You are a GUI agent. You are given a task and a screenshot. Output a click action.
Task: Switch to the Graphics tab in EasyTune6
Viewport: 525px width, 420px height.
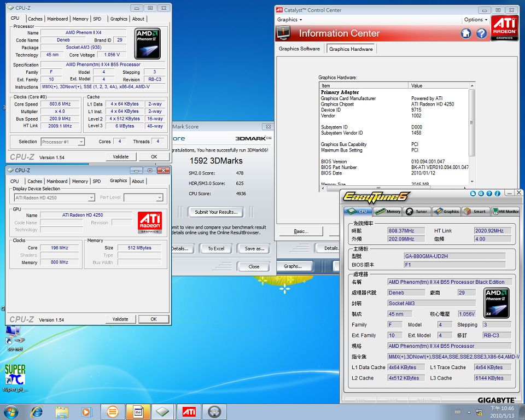pos(447,211)
